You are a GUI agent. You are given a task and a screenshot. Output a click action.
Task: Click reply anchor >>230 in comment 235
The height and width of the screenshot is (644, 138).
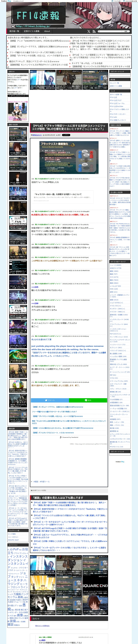(35, 304)
